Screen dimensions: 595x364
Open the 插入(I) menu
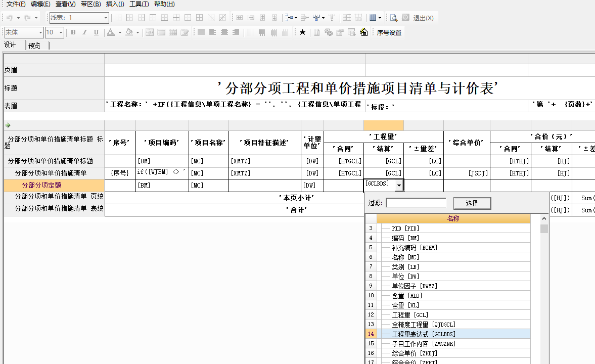tap(115, 4)
